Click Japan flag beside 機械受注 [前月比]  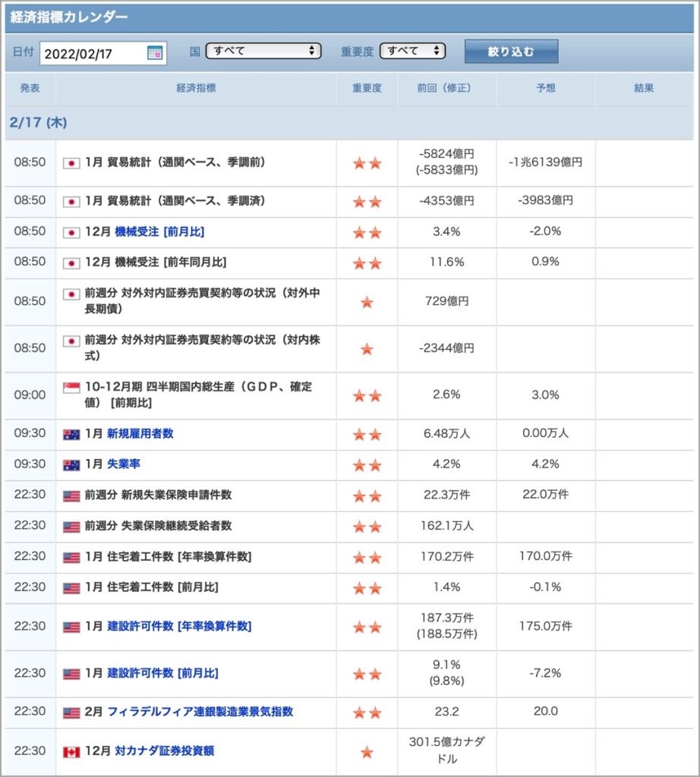(71, 232)
